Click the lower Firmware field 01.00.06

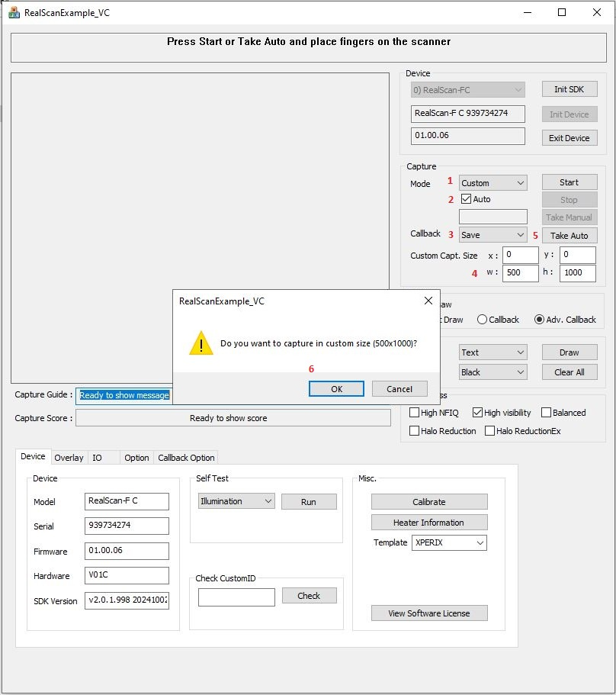coord(127,551)
